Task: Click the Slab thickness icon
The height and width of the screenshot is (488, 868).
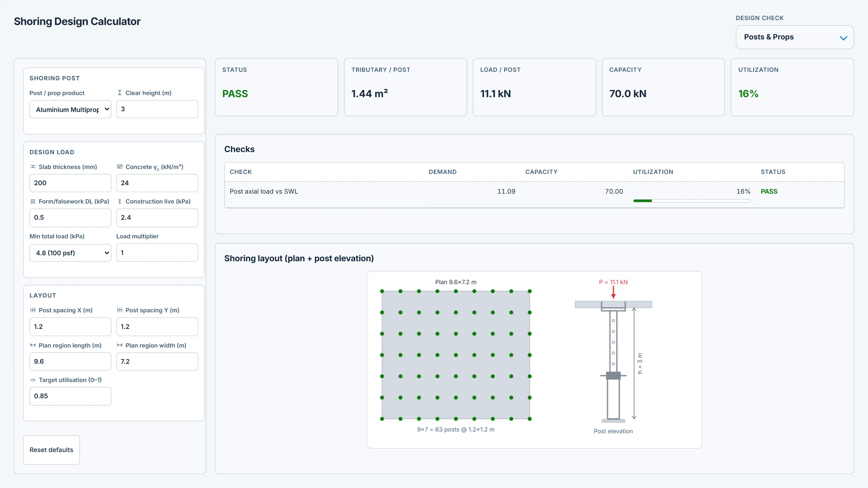Action: point(33,167)
